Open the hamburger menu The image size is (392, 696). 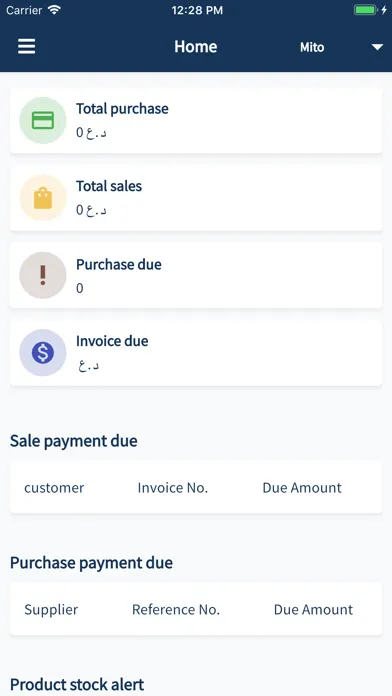click(x=27, y=47)
